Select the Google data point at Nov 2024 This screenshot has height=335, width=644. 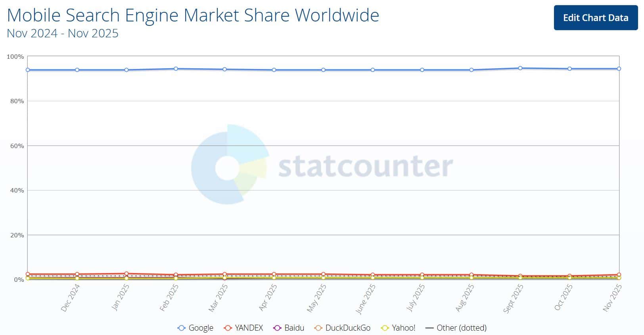coord(27,70)
